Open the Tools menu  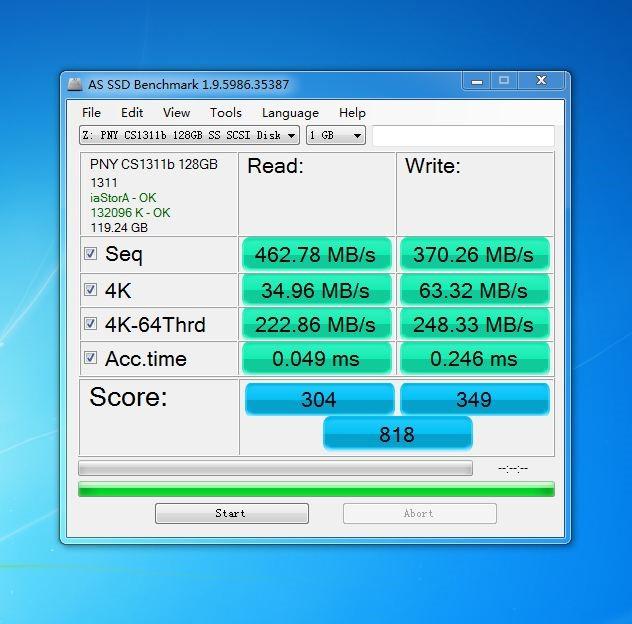[226, 112]
